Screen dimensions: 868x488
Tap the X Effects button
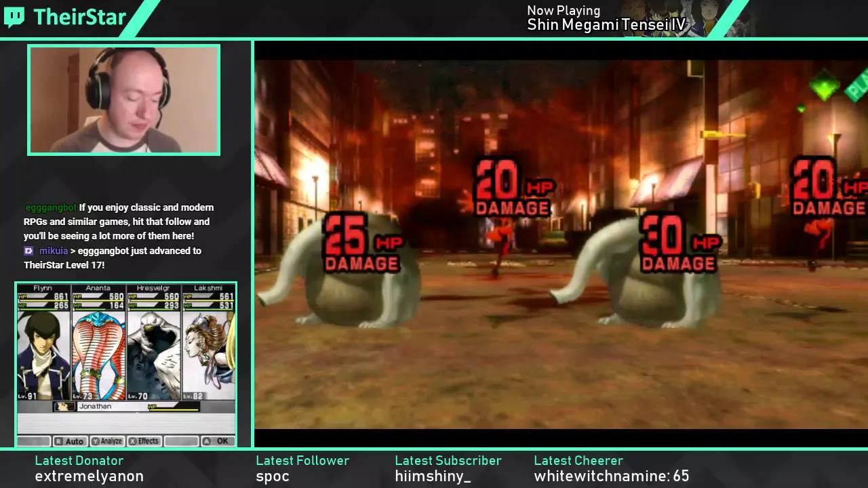point(144,441)
